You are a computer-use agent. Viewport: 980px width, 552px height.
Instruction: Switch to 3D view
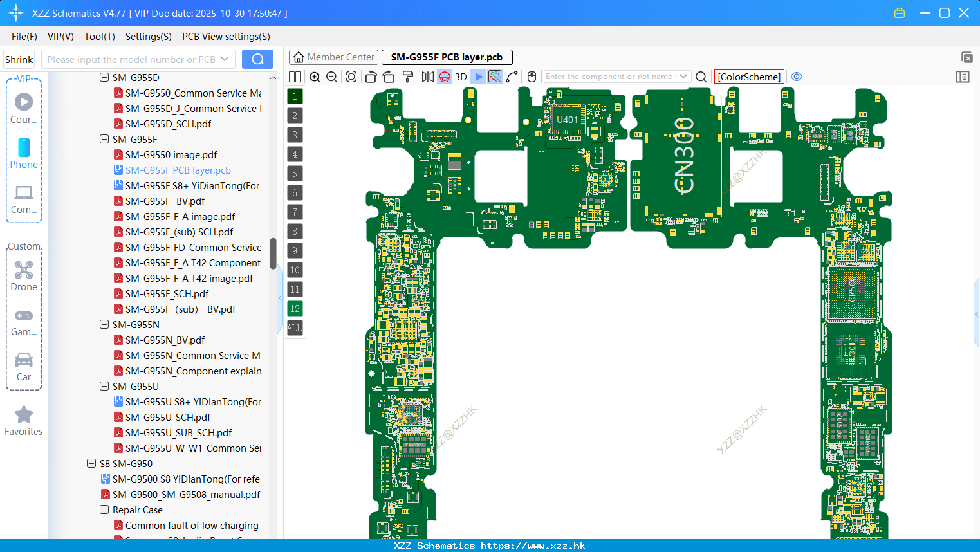(461, 77)
